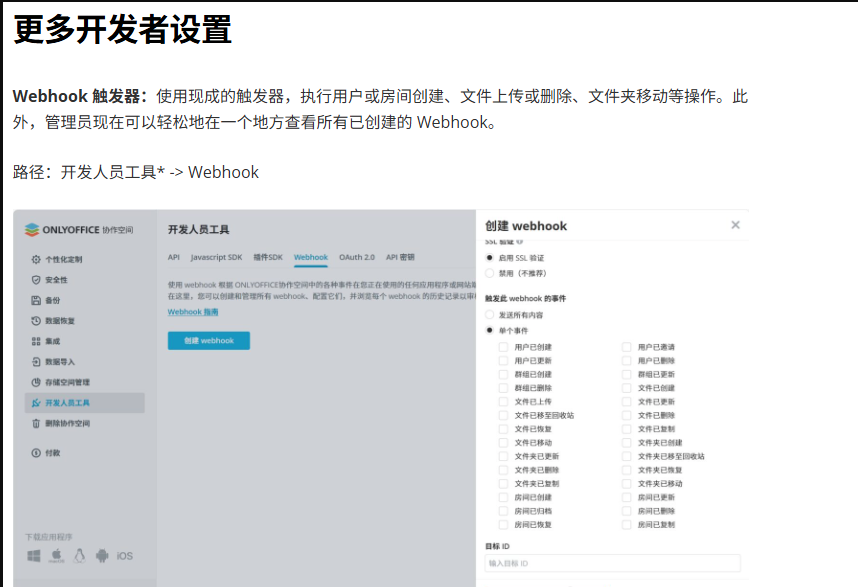This screenshot has width=858, height=587.
Task: Open 删除协作空间 via its trash icon
Action: [x=36, y=423]
